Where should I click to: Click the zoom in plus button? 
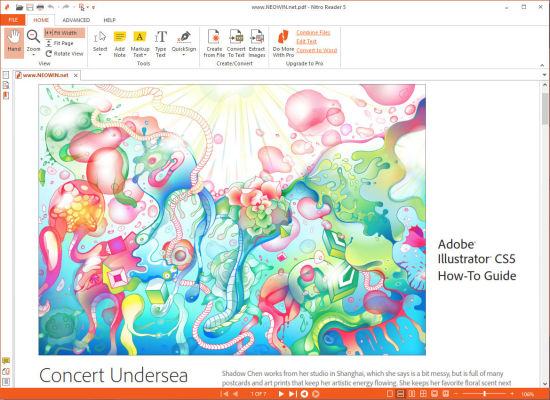[x=512, y=394]
